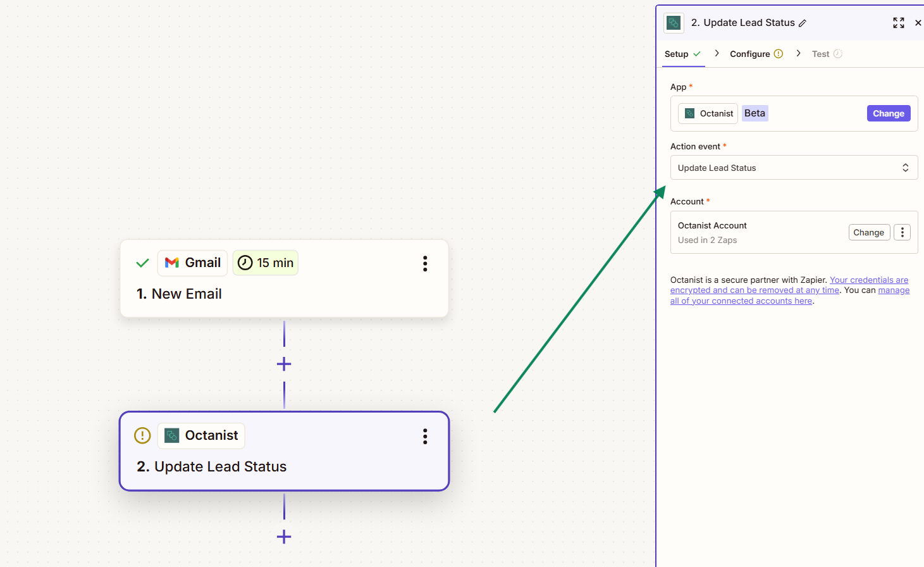Click the Octanist logo in the panel header
924x567 pixels.
click(674, 22)
